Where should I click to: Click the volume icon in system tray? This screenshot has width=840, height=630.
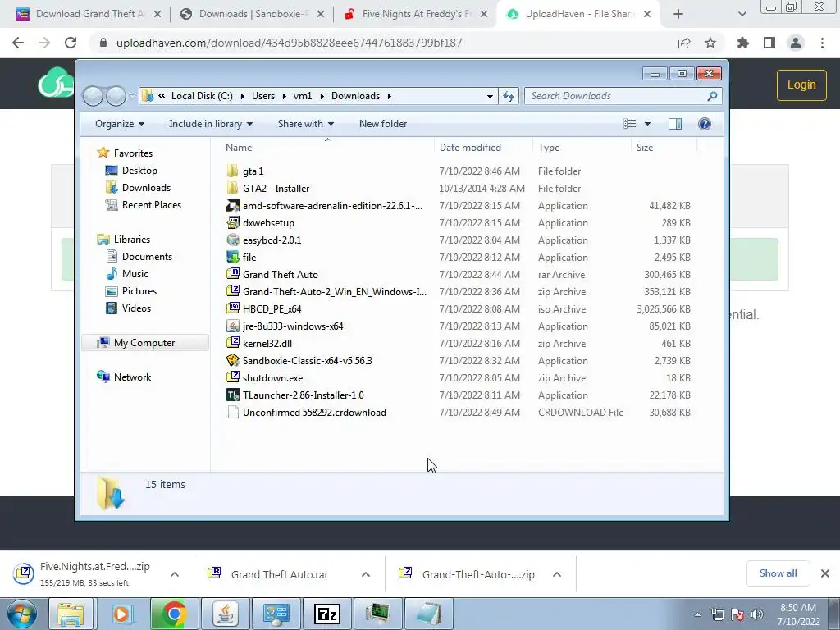[757, 614]
